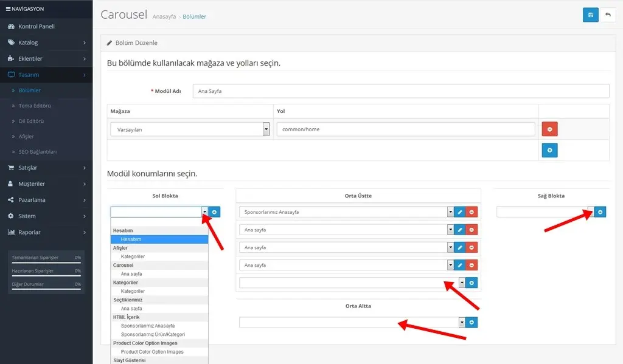Click the blue save icon button
The width and height of the screenshot is (623, 364).
[590, 15]
